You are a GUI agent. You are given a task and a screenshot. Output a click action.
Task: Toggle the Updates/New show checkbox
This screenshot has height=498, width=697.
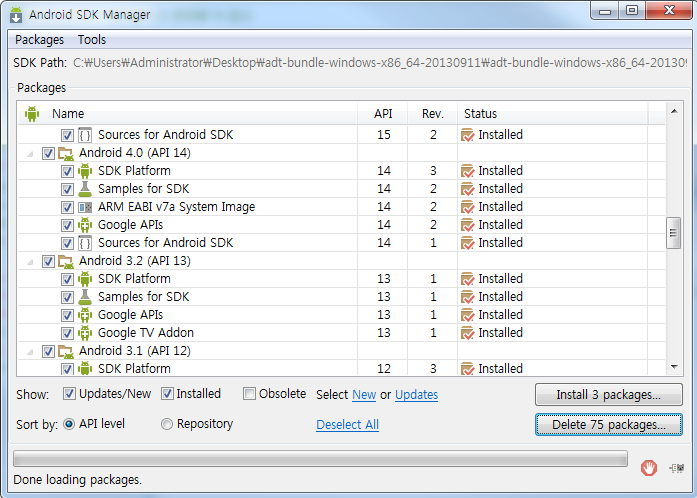pos(69,394)
